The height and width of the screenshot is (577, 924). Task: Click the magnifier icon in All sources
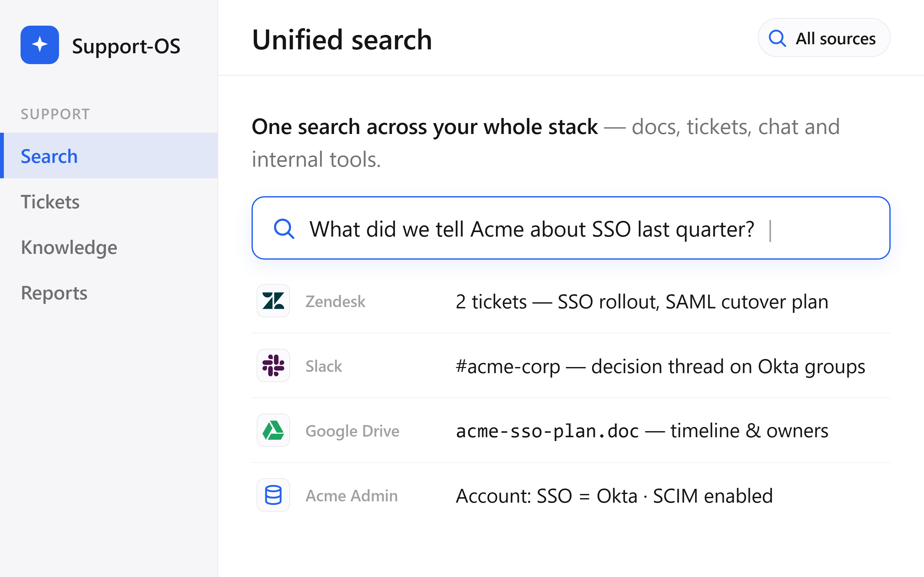tap(777, 38)
